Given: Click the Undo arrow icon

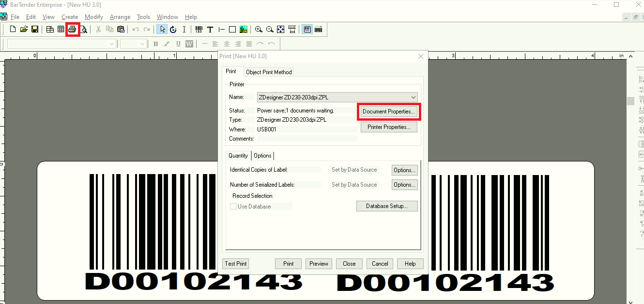Looking at the screenshot, I should (136, 30).
